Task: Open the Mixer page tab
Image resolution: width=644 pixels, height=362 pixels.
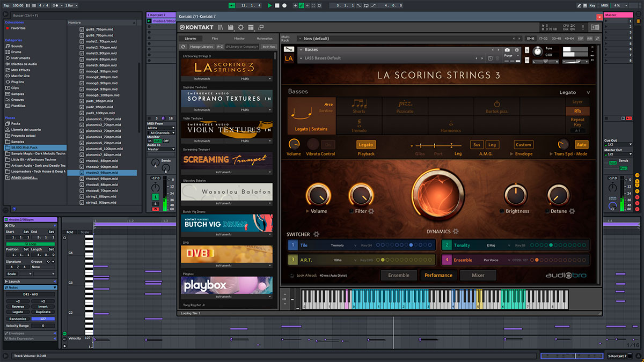Action: pyautogui.click(x=478, y=275)
